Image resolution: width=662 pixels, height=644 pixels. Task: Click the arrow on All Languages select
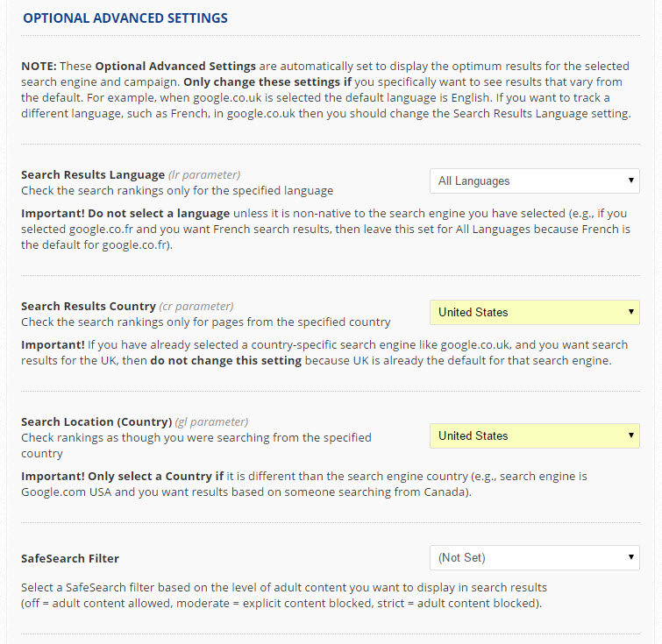pos(630,181)
